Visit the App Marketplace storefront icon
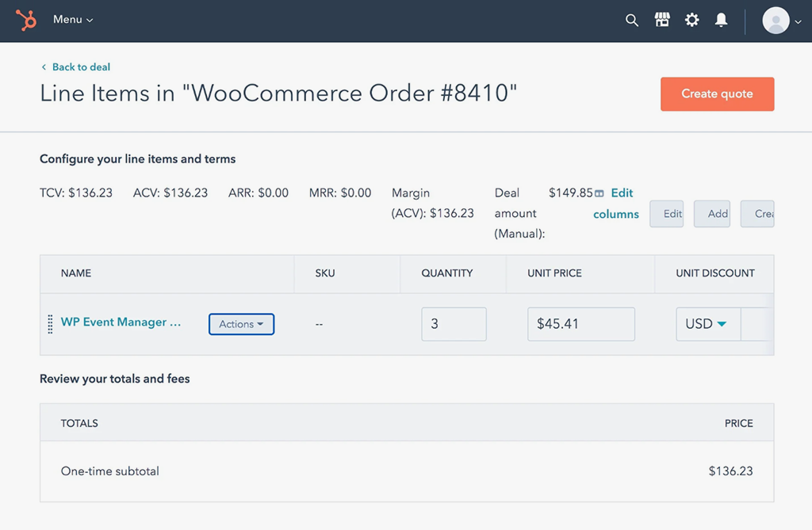 662,20
